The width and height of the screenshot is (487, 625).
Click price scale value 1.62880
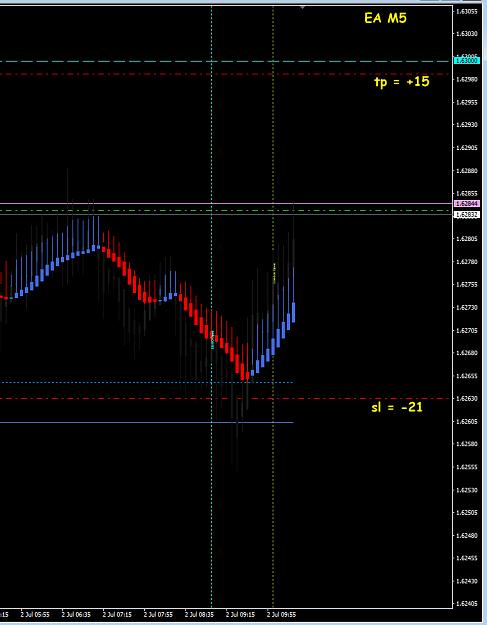[x=467, y=171]
